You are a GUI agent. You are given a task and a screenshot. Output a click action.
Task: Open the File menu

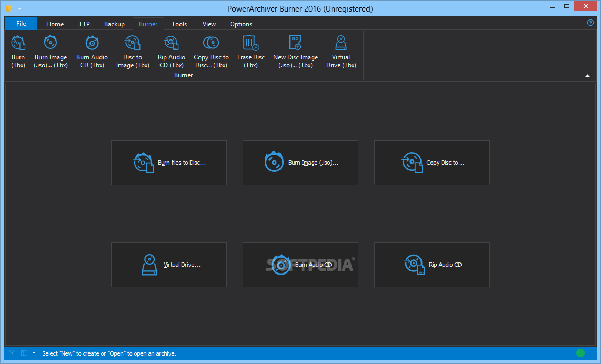pos(21,24)
